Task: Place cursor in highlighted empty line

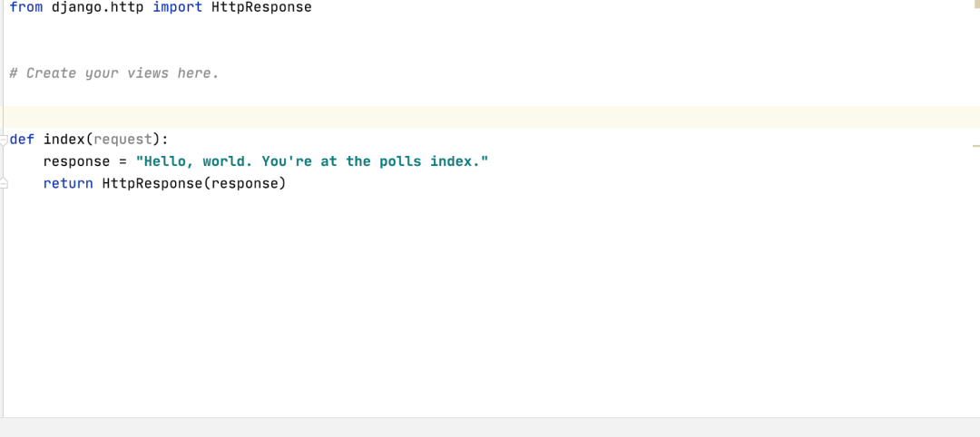Action: [x=490, y=117]
